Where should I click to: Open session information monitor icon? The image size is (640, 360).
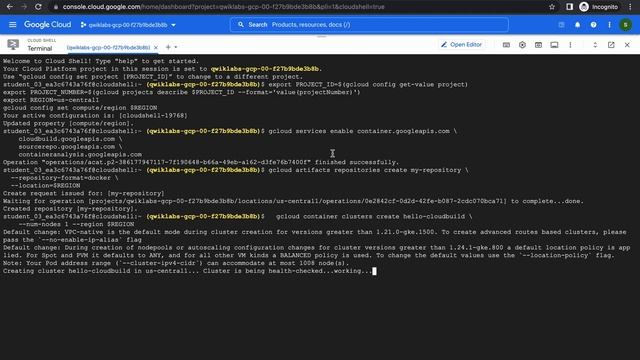(x=554, y=45)
